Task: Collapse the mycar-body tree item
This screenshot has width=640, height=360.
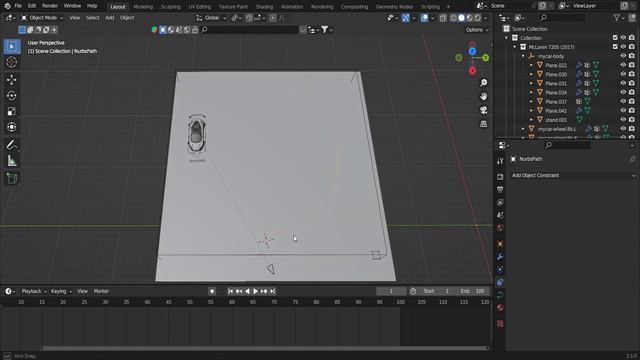Action: [523, 56]
